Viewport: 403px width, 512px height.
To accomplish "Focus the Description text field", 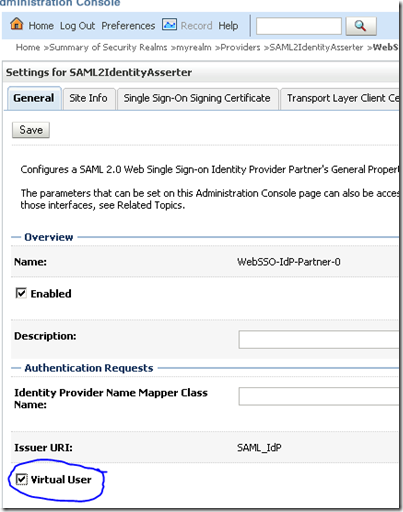I will click(319, 340).
